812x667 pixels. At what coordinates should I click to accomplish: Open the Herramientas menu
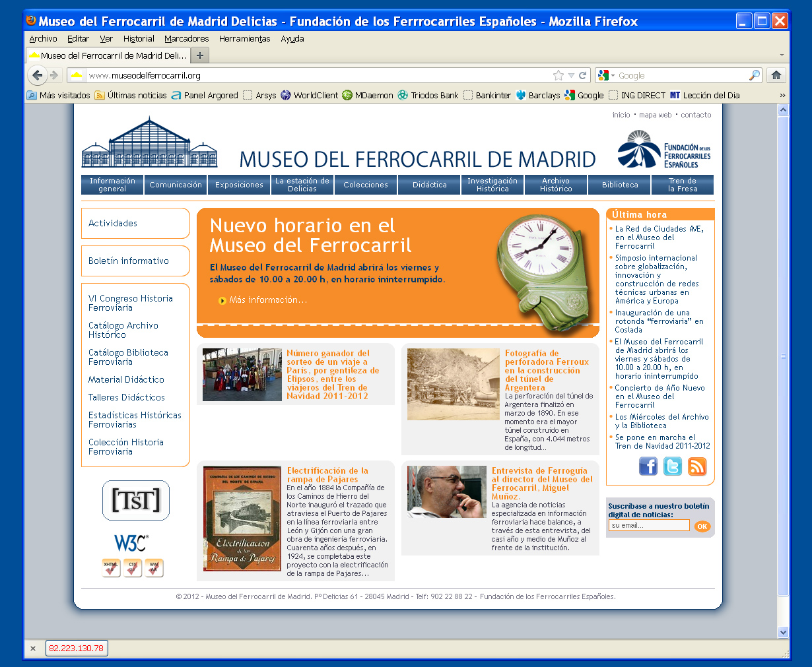245,39
